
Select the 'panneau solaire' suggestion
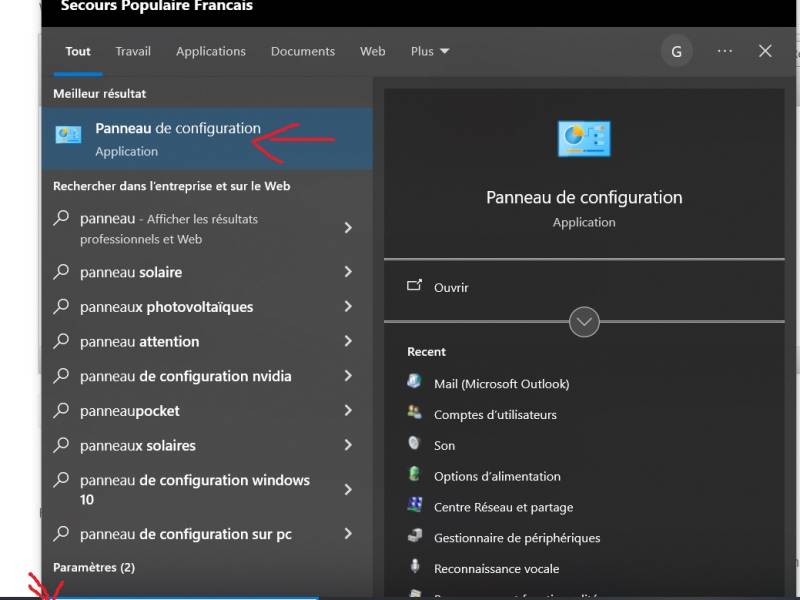coord(207,272)
